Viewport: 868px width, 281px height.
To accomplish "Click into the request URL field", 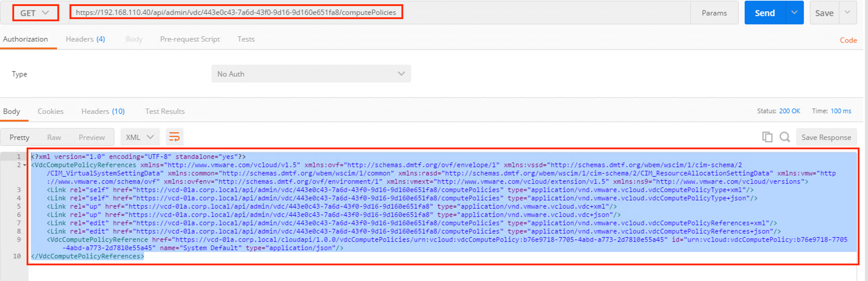I will click(539, 13).
